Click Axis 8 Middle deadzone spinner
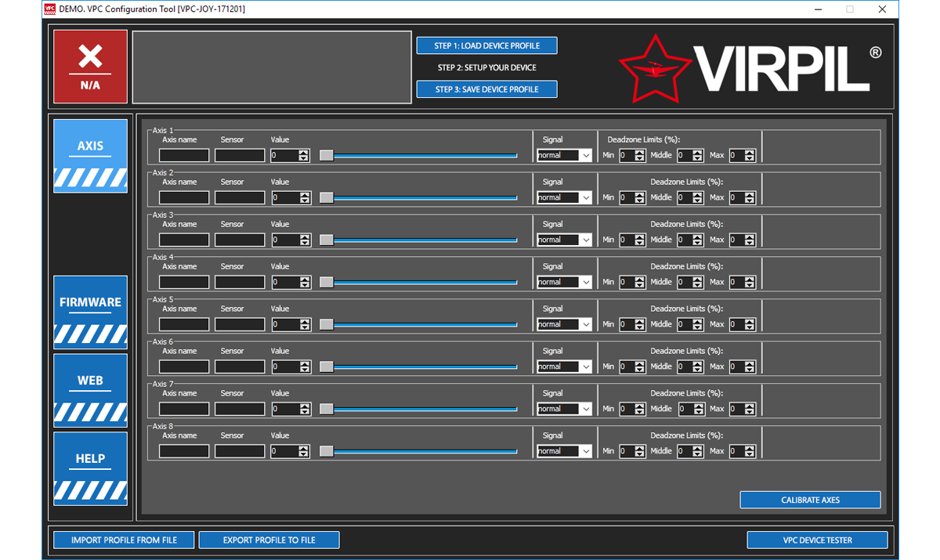940x560 pixels. tap(690, 451)
